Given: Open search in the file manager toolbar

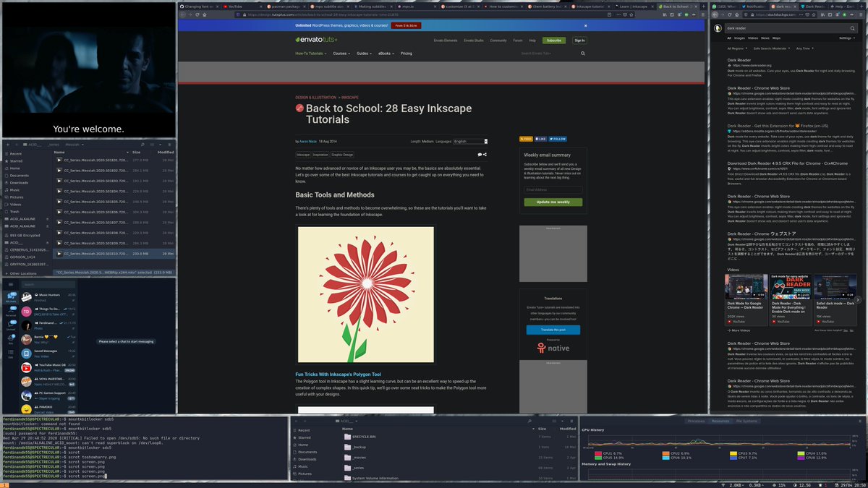Looking at the screenshot, I should (x=143, y=145).
